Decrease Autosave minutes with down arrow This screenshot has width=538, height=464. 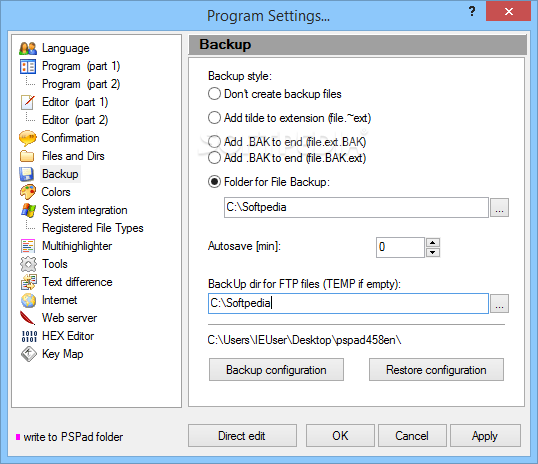coord(433,253)
